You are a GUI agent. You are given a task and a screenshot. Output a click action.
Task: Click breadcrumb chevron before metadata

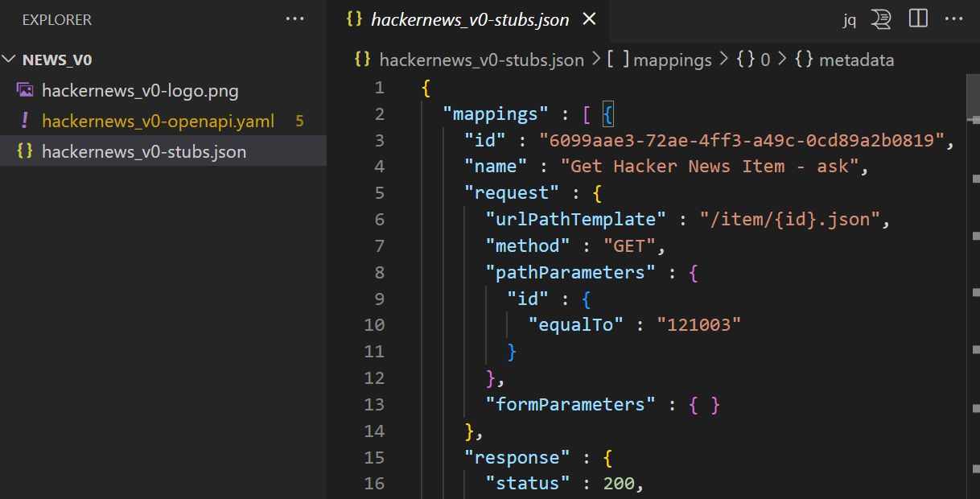782,60
